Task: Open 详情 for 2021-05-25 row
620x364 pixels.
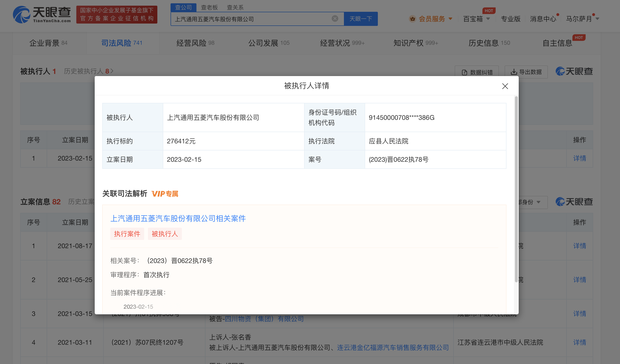Action: click(579, 280)
